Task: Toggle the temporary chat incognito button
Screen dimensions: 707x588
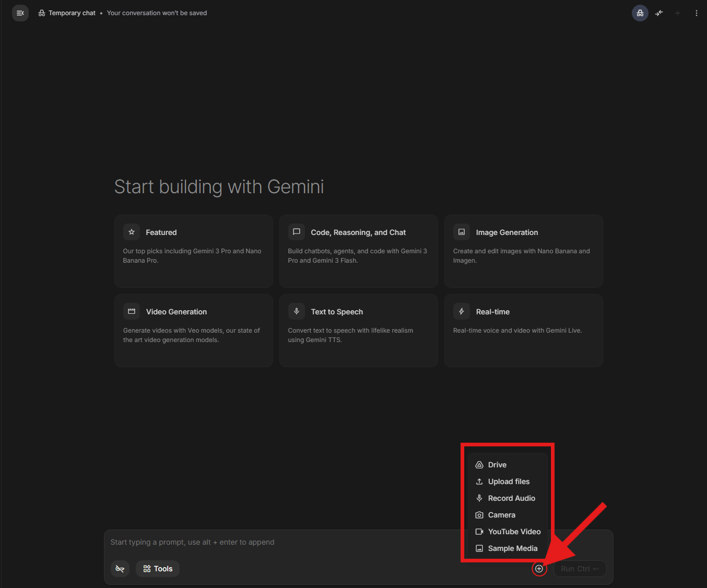Action: (x=640, y=13)
